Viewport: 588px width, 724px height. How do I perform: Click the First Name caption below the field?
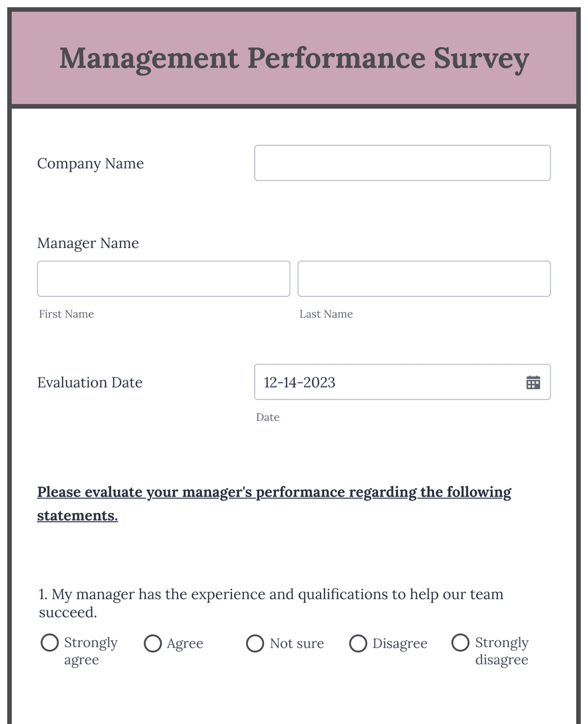click(x=66, y=314)
